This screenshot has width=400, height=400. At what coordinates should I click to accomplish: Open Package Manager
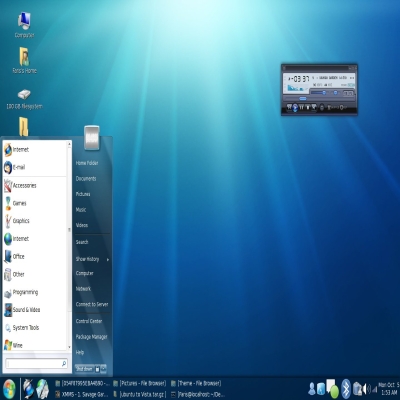tap(92, 337)
